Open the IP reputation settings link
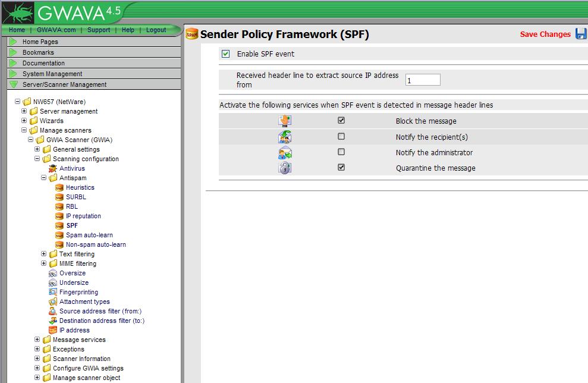The width and height of the screenshot is (588, 383). (83, 216)
